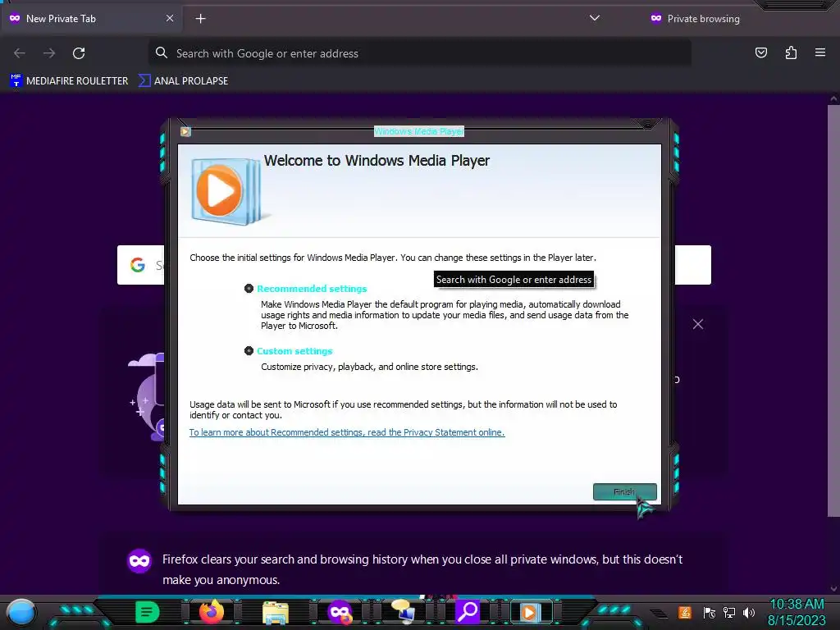840x630 pixels.
Task: Dismiss the private browsing promo with X
Action: click(x=698, y=324)
